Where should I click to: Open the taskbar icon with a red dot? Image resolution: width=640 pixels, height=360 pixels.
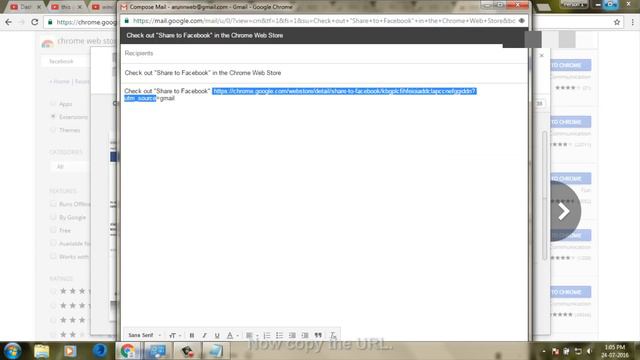click(187, 351)
